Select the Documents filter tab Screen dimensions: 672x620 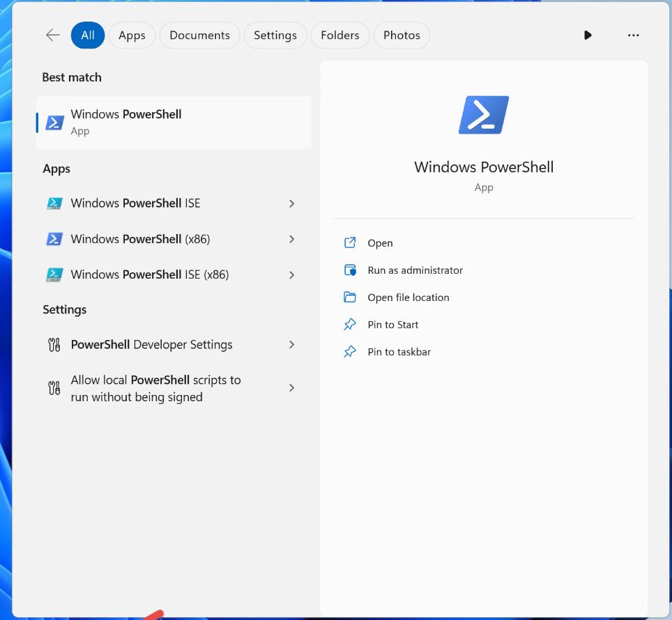pyautogui.click(x=199, y=36)
